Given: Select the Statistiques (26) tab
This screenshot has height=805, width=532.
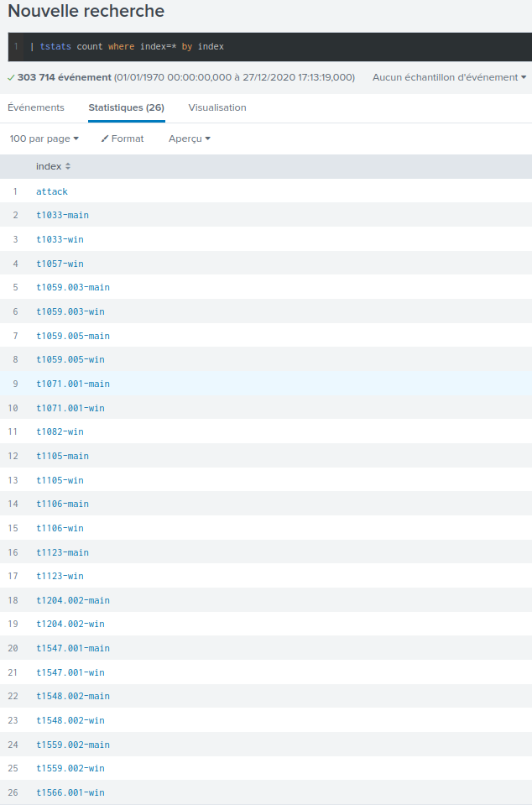Looking at the screenshot, I should (126, 107).
